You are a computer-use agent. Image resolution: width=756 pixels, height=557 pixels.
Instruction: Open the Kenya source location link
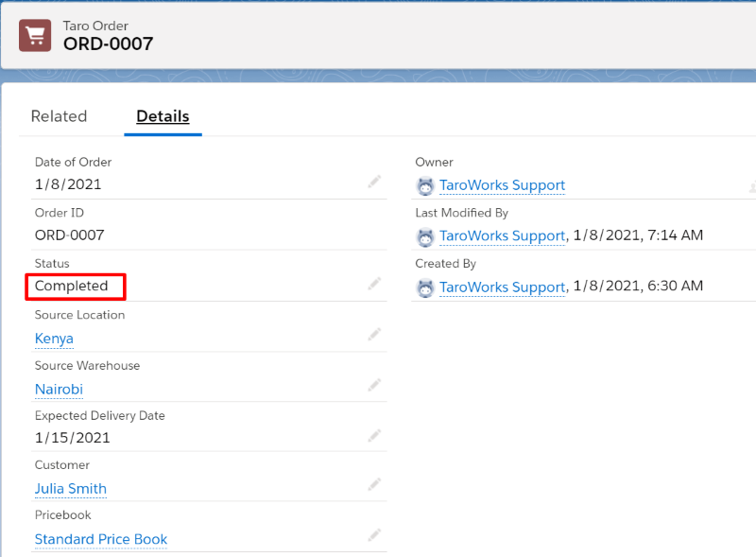pos(54,338)
